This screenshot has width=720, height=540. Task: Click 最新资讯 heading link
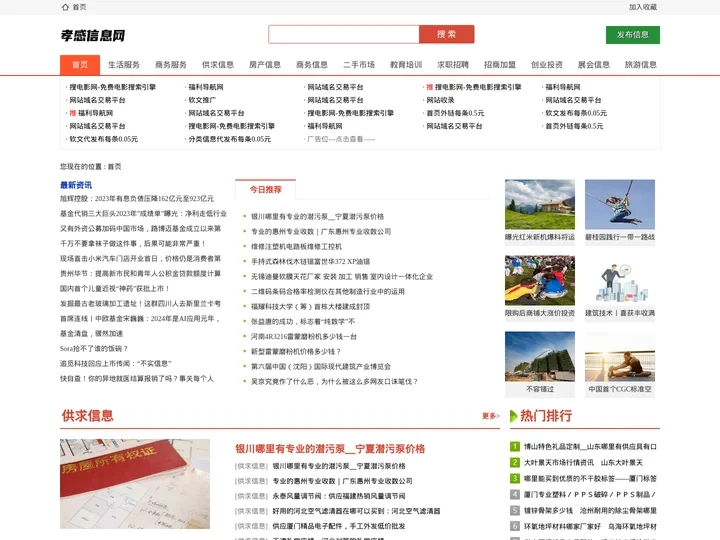point(76,185)
